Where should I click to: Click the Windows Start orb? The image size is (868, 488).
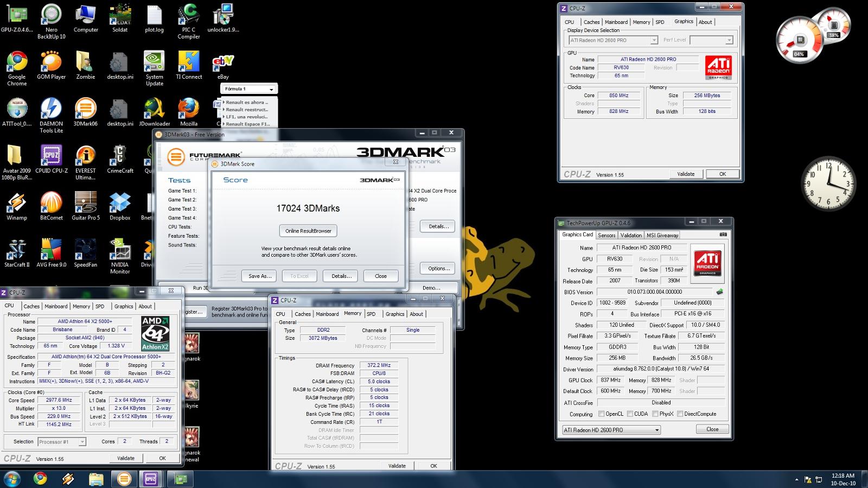[12, 479]
